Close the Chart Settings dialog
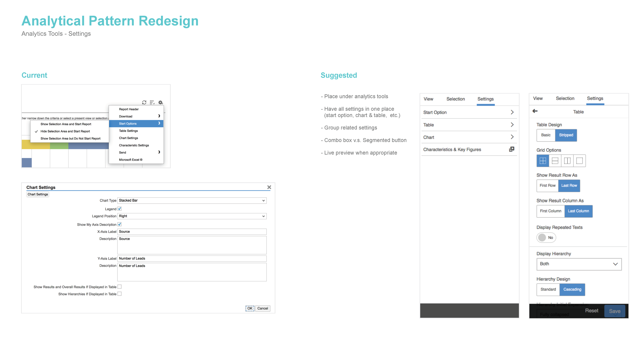Screen dimensions: 644x343 [269, 187]
